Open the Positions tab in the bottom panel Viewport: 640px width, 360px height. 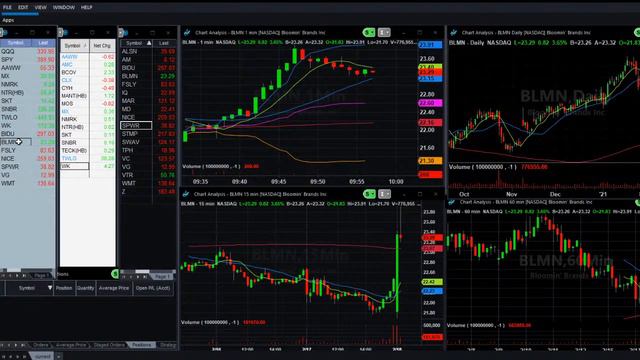141,345
